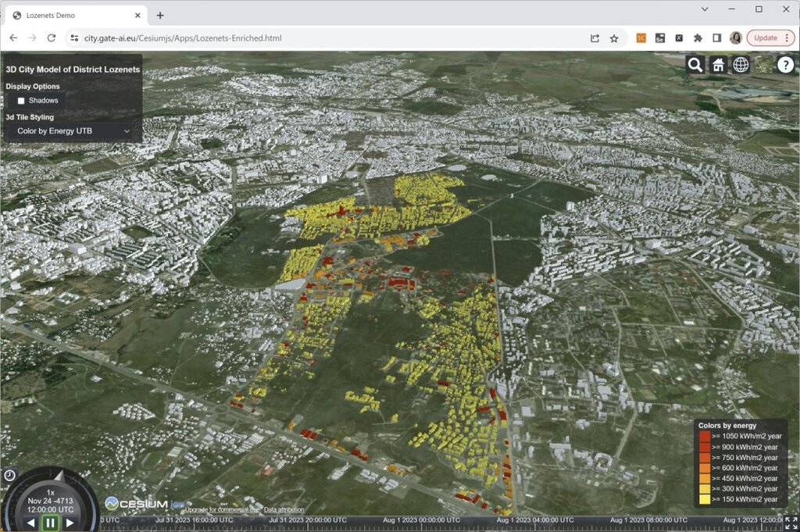800x532 pixels.
Task: Enable the Shadows checkbox
Action: tap(21, 101)
